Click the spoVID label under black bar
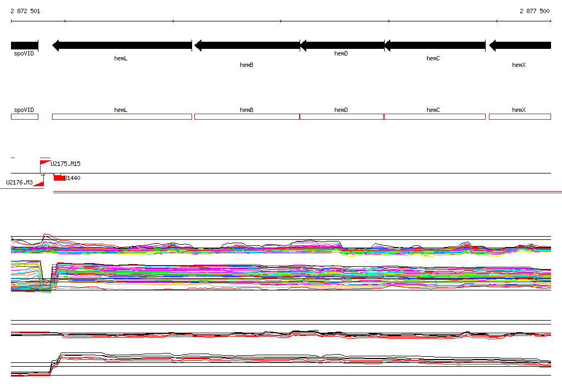Image resolution: width=562 pixels, height=392 pixels. [24, 53]
